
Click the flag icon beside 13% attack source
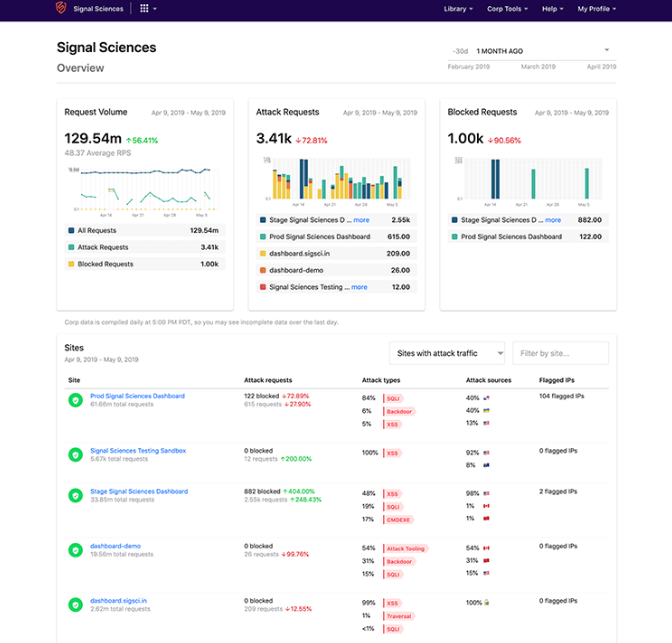point(486,423)
